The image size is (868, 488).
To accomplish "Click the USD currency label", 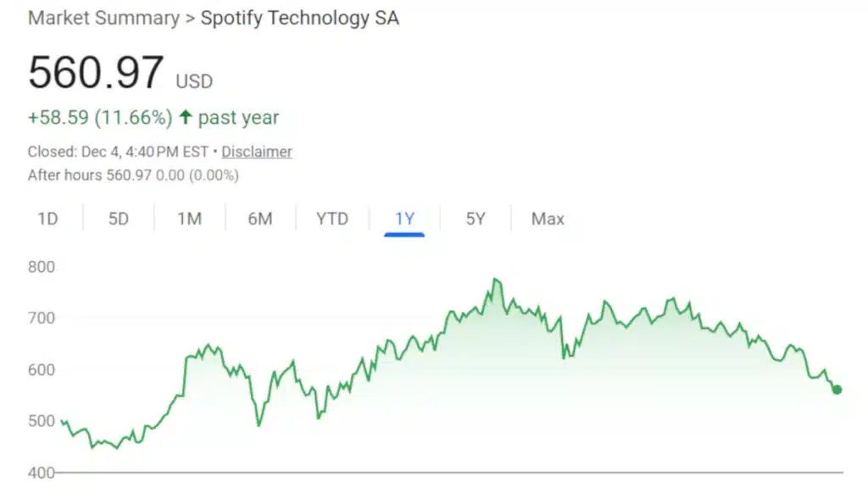I will click(x=194, y=81).
